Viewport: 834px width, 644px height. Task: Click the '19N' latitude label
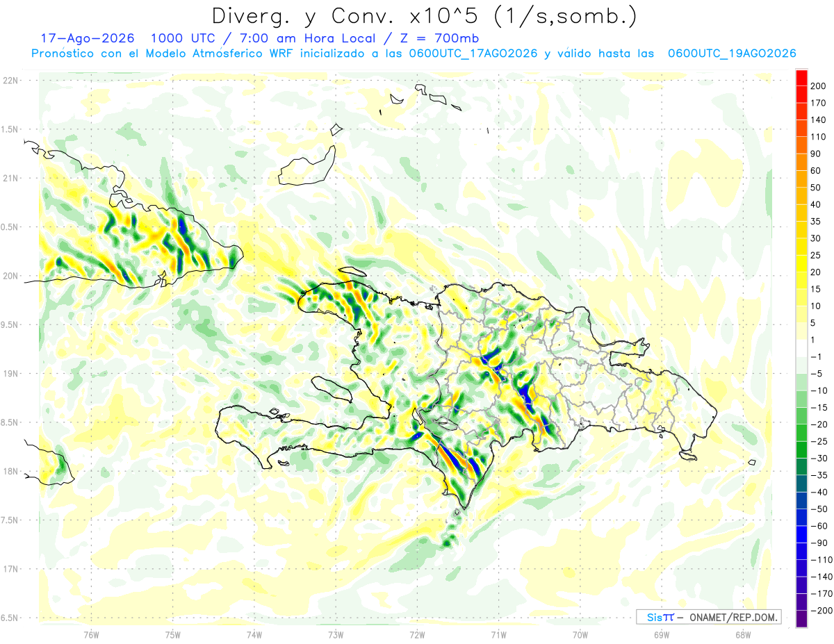(x=10, y=373)
